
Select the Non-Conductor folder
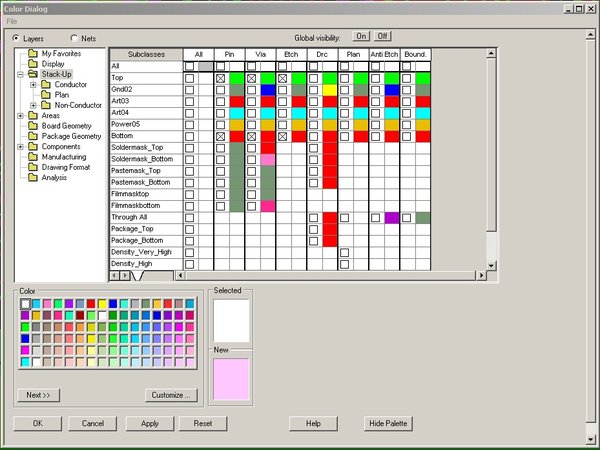78,105
